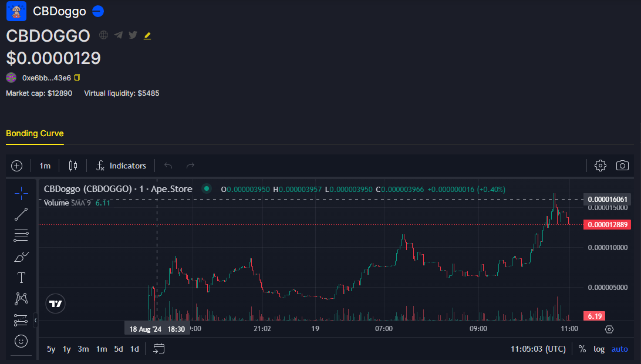
Task: Toggle the log scale
Action: pos(599,349)
